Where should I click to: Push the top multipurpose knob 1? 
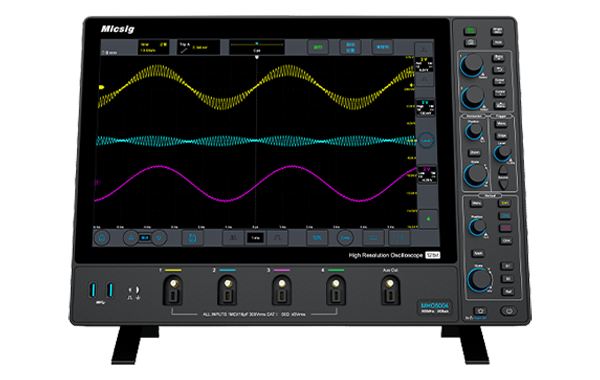coord(472,64)
